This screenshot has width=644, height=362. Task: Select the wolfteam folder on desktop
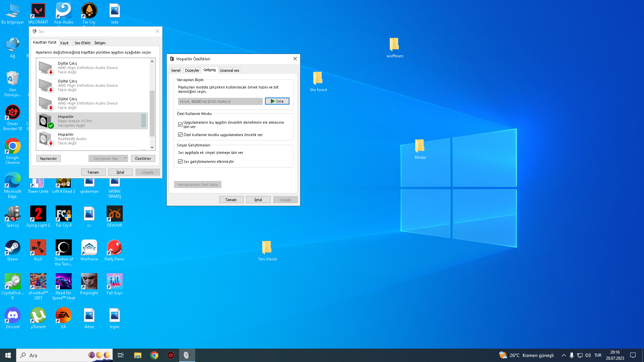pos(395,48)
